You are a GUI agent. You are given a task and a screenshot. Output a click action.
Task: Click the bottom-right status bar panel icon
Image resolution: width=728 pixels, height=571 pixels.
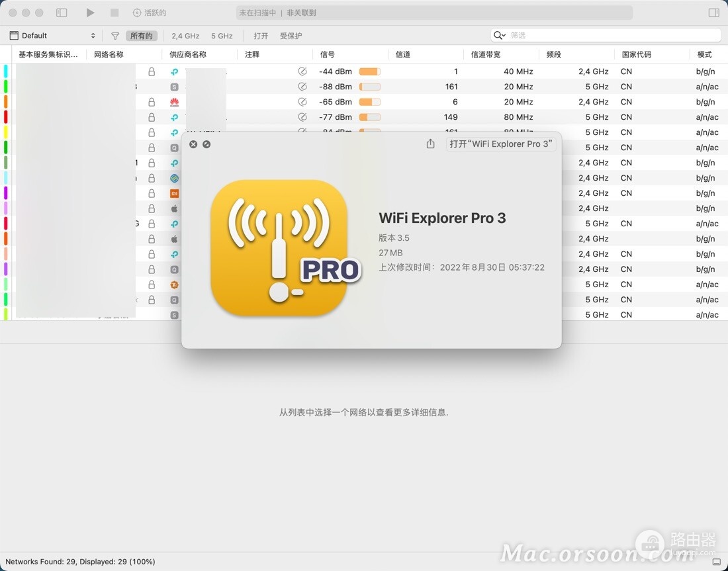(x=716, y=562)
